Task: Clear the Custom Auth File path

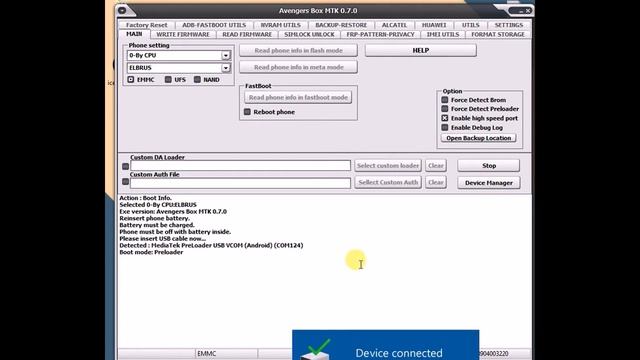Action: click(x=436, y=182)
